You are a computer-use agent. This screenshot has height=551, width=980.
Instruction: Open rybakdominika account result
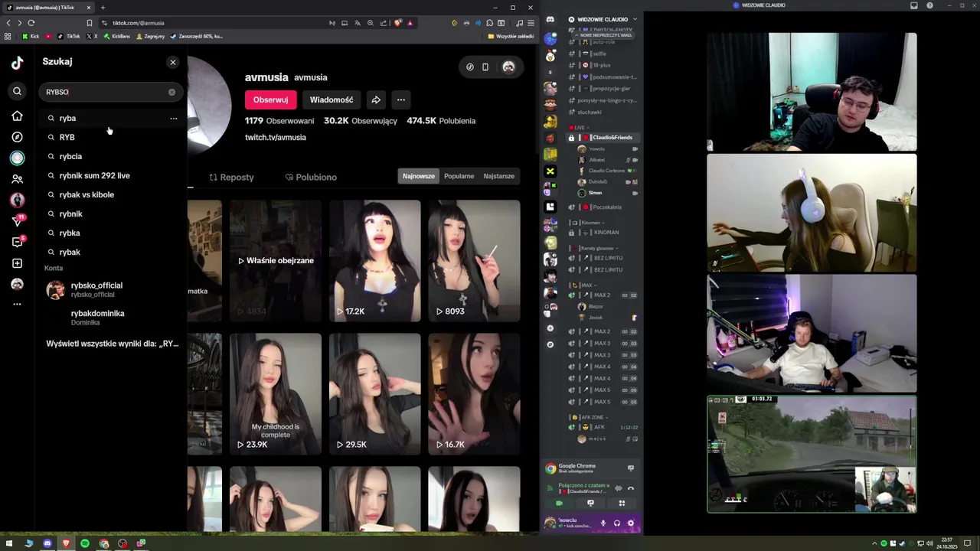[x=113, y=318]
